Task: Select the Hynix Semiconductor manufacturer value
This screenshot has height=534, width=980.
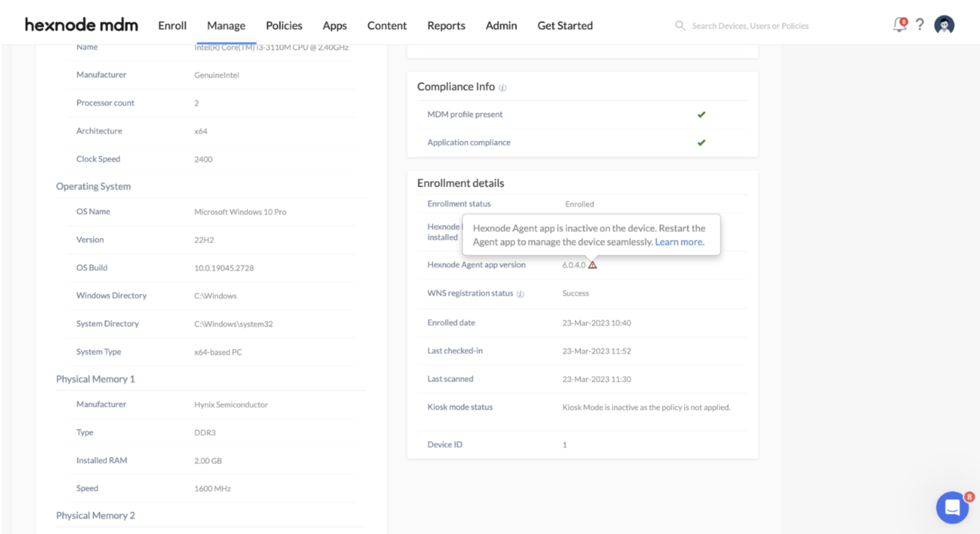Action: point(231,405)
